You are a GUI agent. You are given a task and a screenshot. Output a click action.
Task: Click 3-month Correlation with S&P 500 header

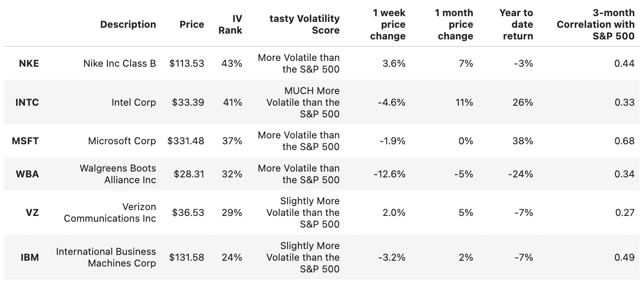click(596, 25)
